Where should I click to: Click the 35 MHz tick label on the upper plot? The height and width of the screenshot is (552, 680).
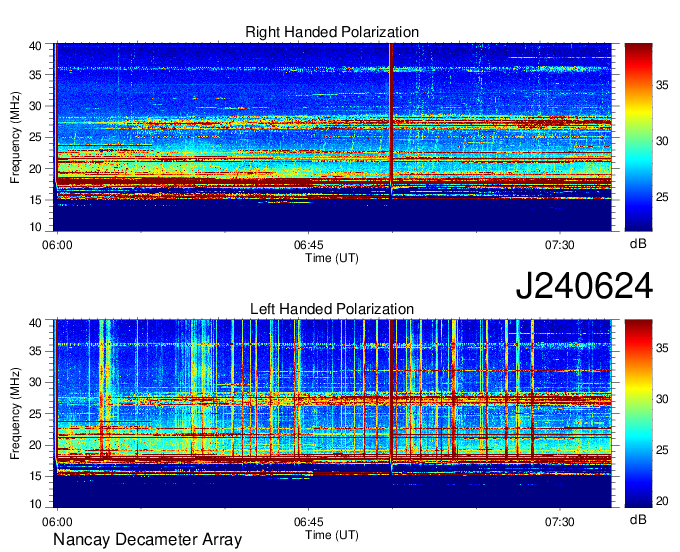pos(35,75)
